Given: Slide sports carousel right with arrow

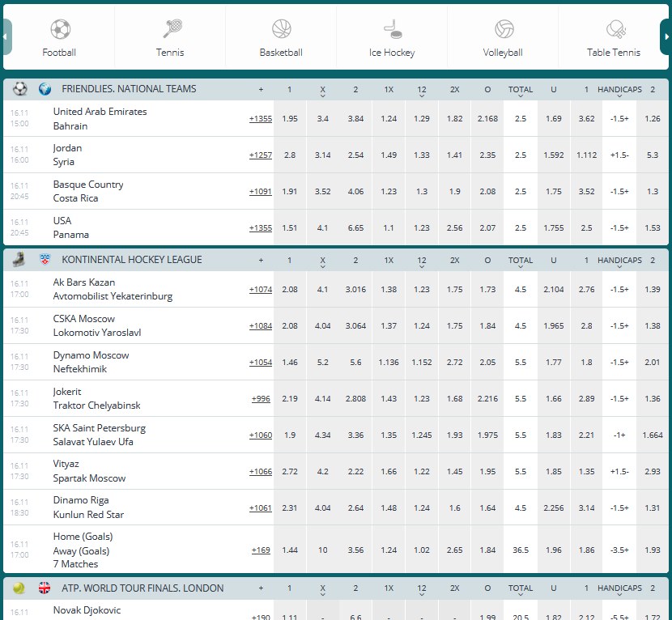Looking at the screenshot, I should pyautogui.click(x=666, y=37).
